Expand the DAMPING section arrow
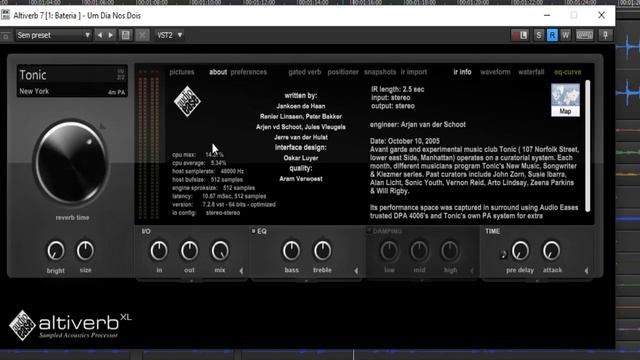 [x=472, y=271]
